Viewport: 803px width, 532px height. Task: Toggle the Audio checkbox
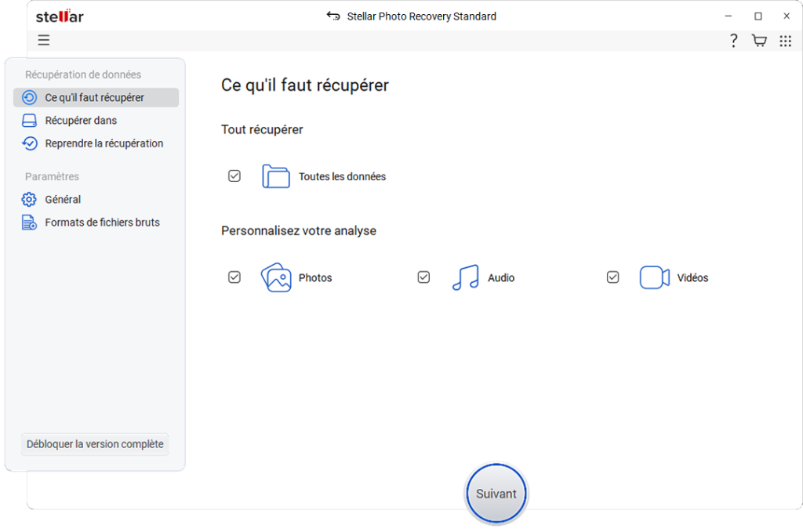pos(423,277)
